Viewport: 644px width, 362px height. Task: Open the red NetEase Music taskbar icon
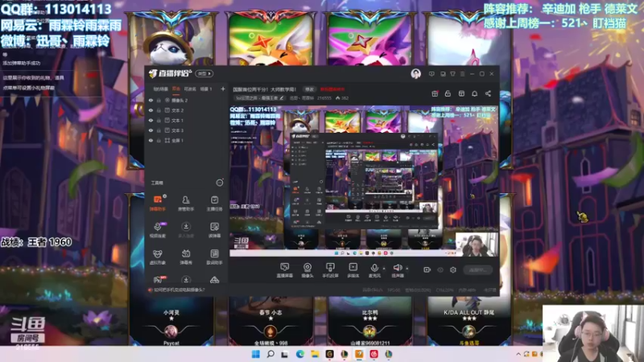(374, 354)
